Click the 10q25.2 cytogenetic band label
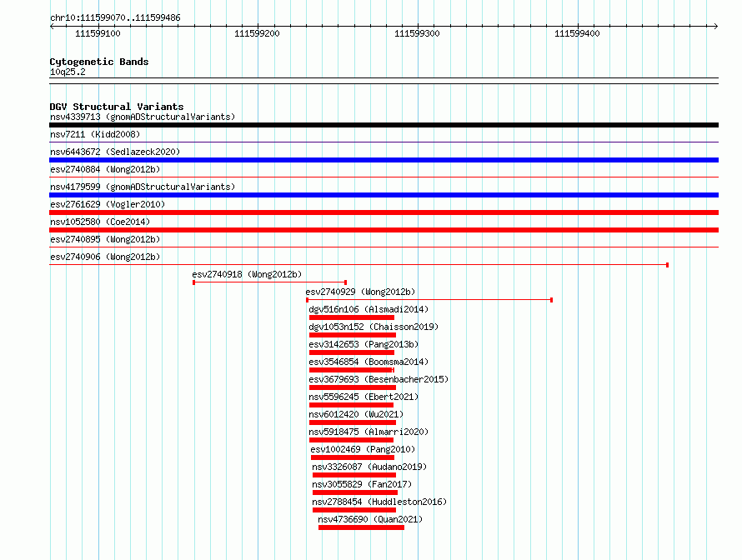This screenshot has width=742, height=560. click(x=68, y=72)
